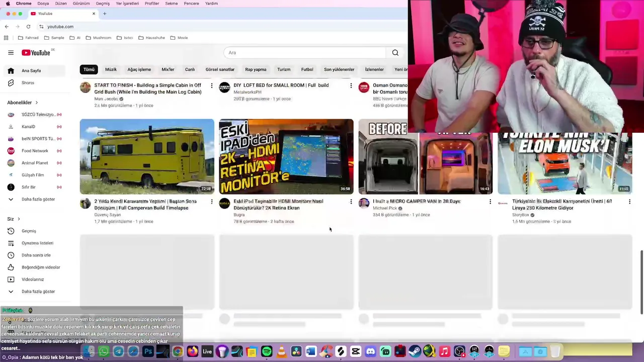
Task: Open Photoshop from the Dock
Action: point(148,351)
